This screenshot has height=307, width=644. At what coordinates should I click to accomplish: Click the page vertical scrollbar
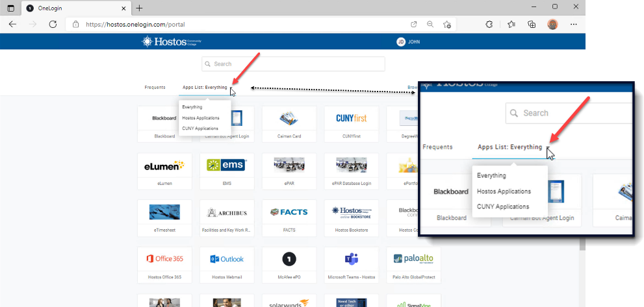coord(582,244)
